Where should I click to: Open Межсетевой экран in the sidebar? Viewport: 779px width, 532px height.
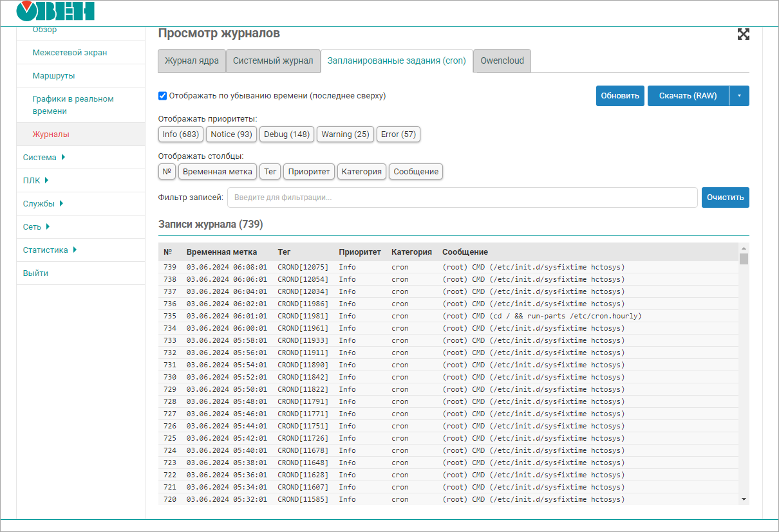click(70, 53)
